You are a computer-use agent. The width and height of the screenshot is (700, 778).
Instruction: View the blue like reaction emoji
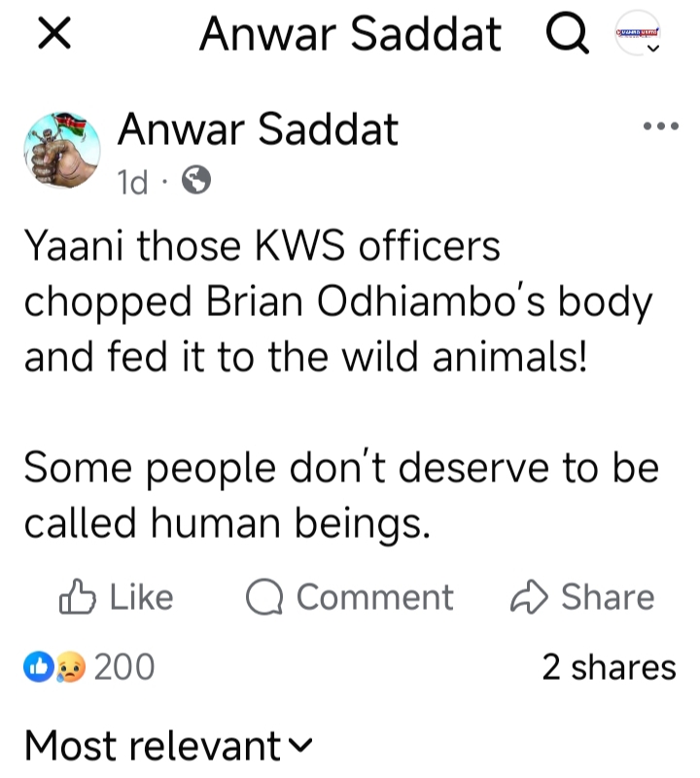39,667
